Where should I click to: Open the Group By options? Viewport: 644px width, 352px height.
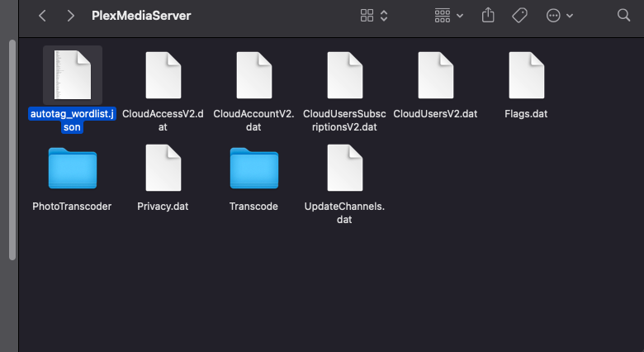[x=443, y=16]
